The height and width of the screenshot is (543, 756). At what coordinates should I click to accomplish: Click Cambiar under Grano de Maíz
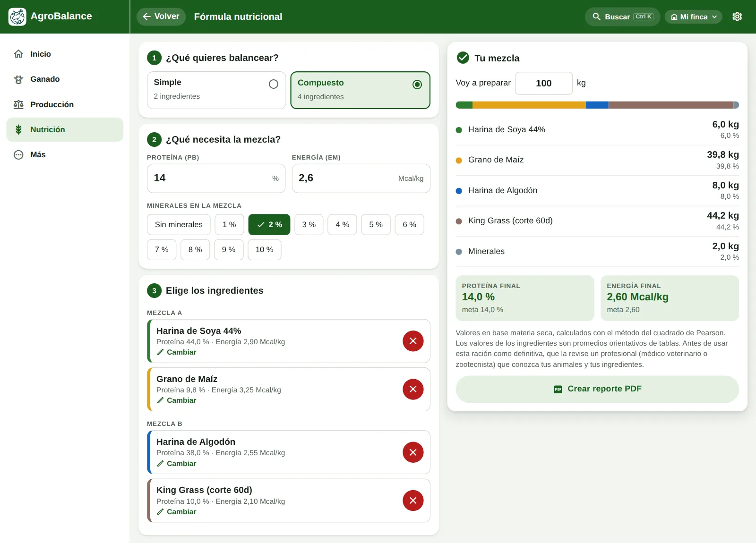pyautogui.click(x=176, y=400)
